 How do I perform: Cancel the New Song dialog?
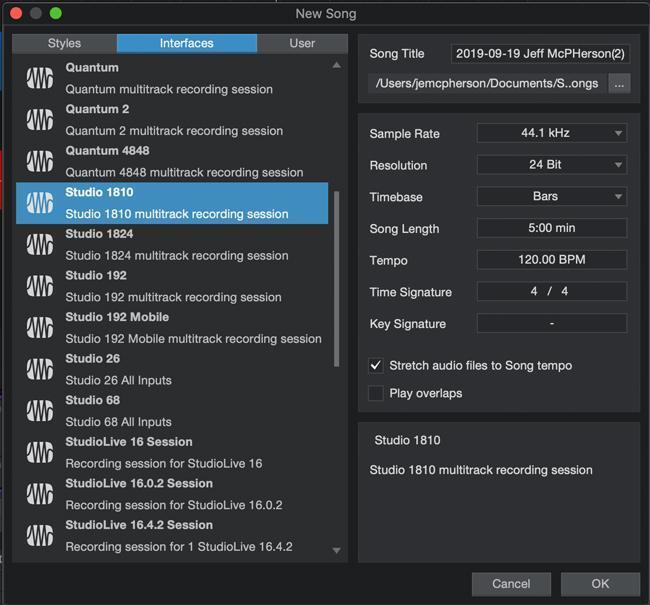[x=511, y=584]
